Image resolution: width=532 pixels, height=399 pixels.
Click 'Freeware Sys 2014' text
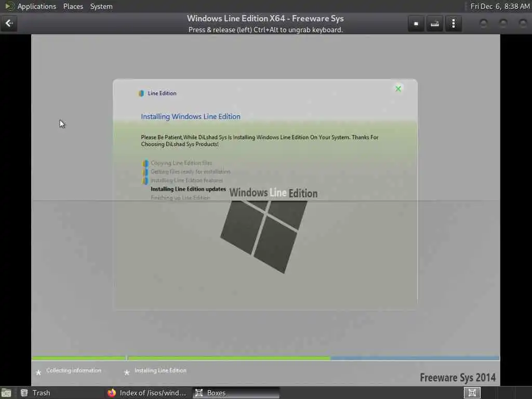pos(458,377)
